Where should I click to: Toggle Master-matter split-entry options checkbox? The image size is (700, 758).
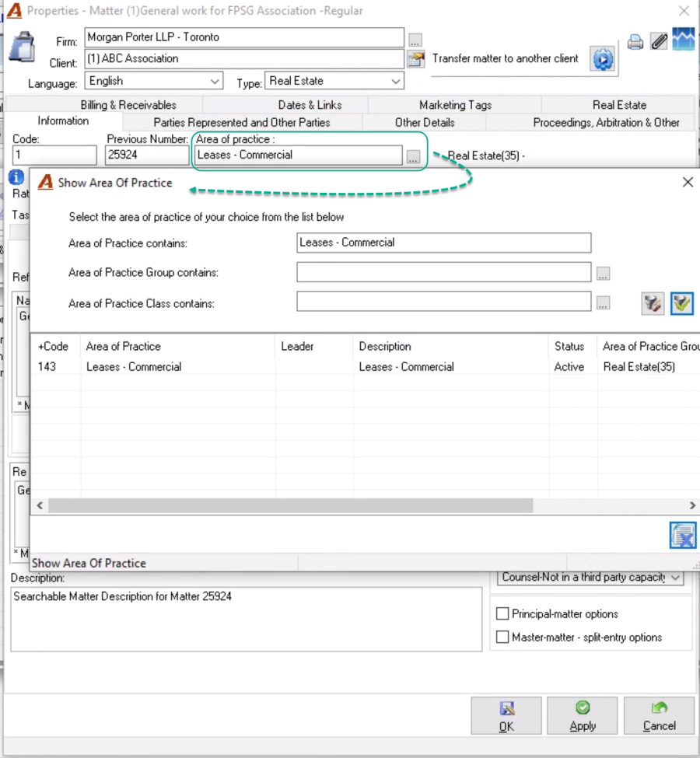coord(502,637)
